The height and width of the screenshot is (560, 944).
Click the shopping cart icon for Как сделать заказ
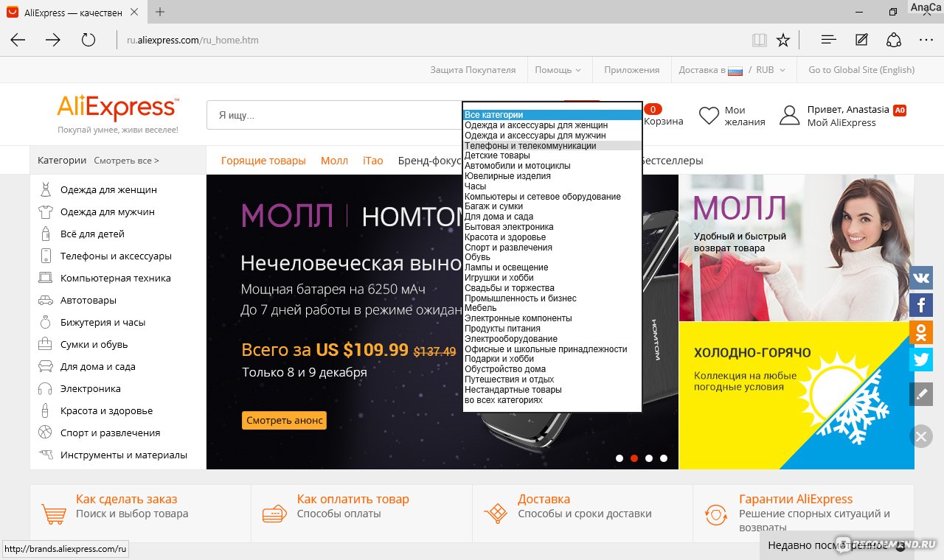[54, 513]
